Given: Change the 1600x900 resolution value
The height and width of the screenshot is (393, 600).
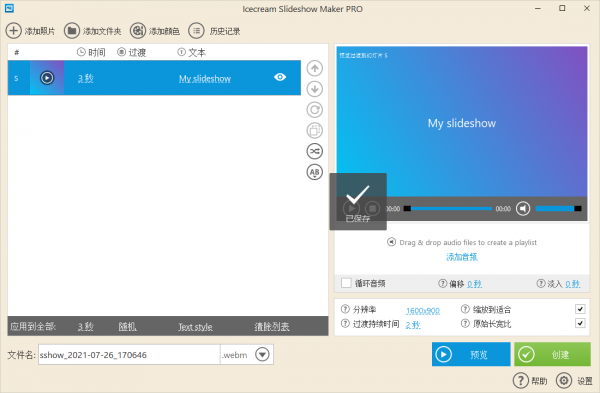Looking at the screenshot, I should coord(423,310).
